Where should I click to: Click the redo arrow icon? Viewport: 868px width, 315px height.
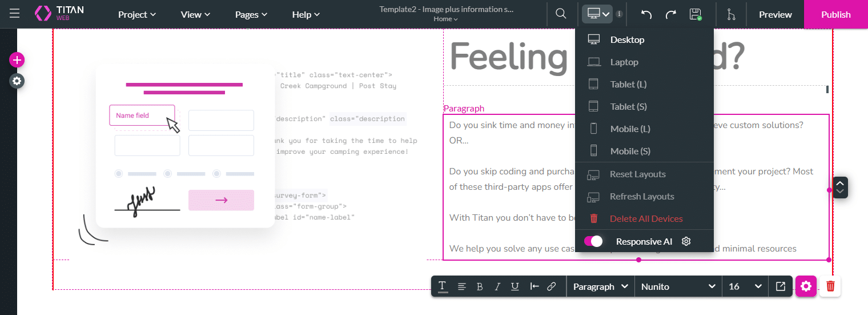[x=670, y=14]
